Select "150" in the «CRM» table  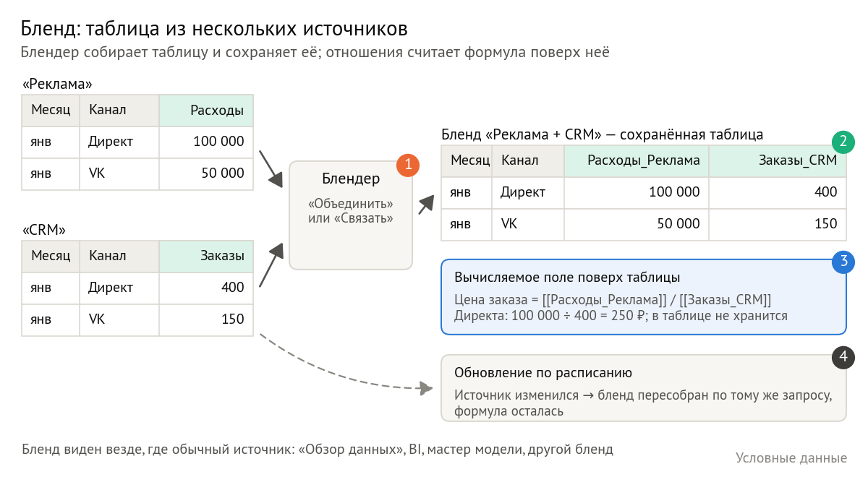206,319
